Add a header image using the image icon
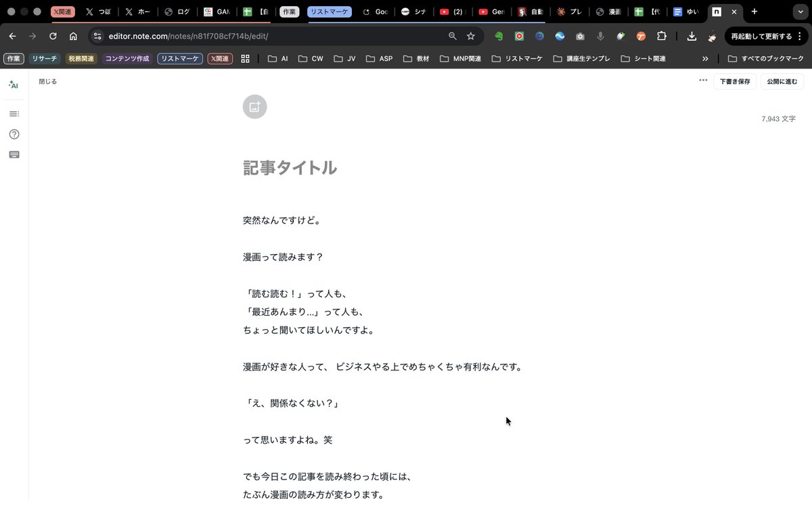Image resolution: width=812 pixels, height=508 pixels. pos(254,106)
